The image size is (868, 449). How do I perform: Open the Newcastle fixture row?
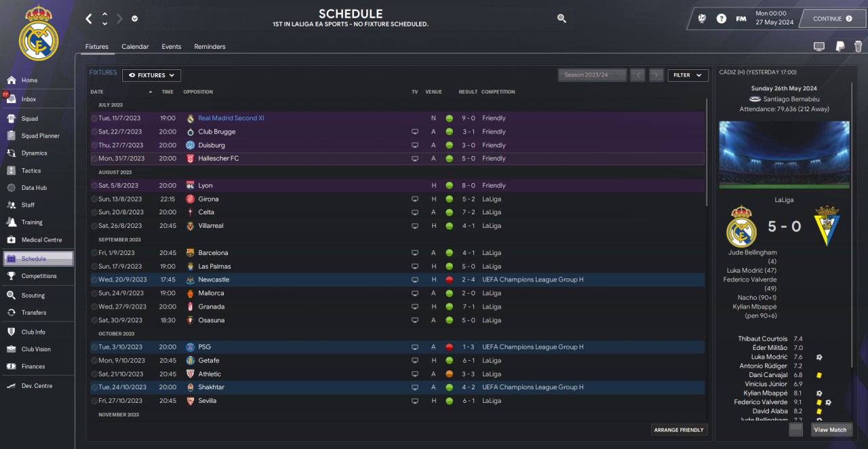tap(397, 279)
